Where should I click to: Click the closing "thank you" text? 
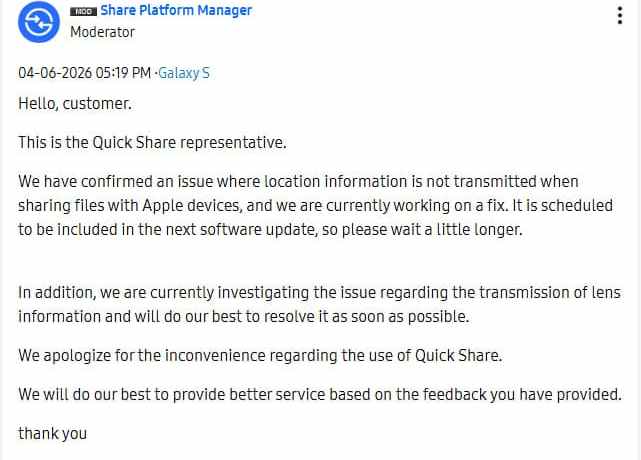click(x=52, y=433)
